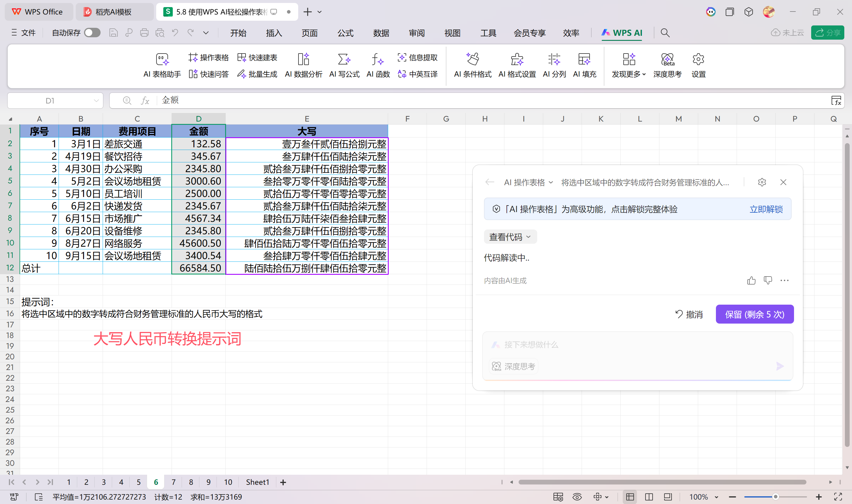Click 撤消 to revert AI changes
The height and width of the screenshot is (504, 852).
tap(689, 314)
